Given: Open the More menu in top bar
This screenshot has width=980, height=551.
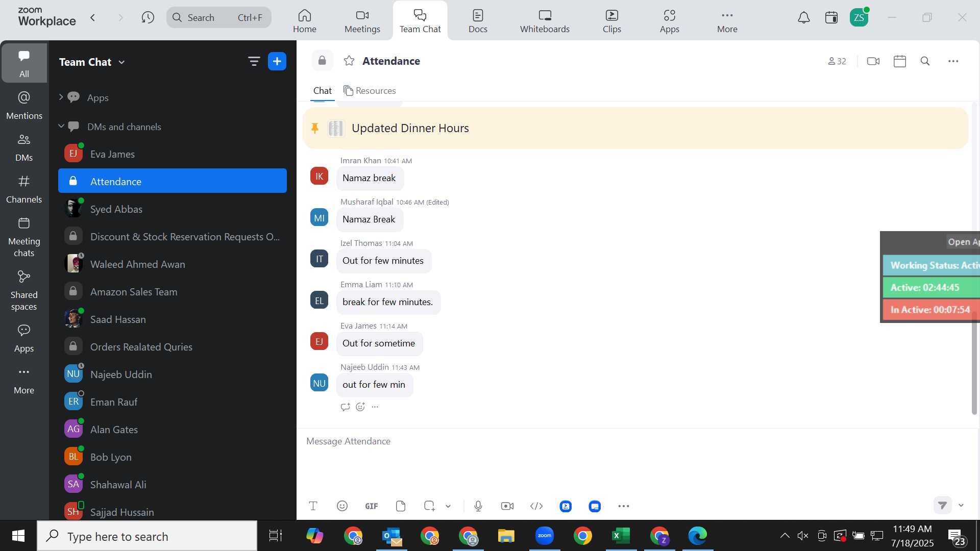Looking at the screenshot, I should 727,21.
